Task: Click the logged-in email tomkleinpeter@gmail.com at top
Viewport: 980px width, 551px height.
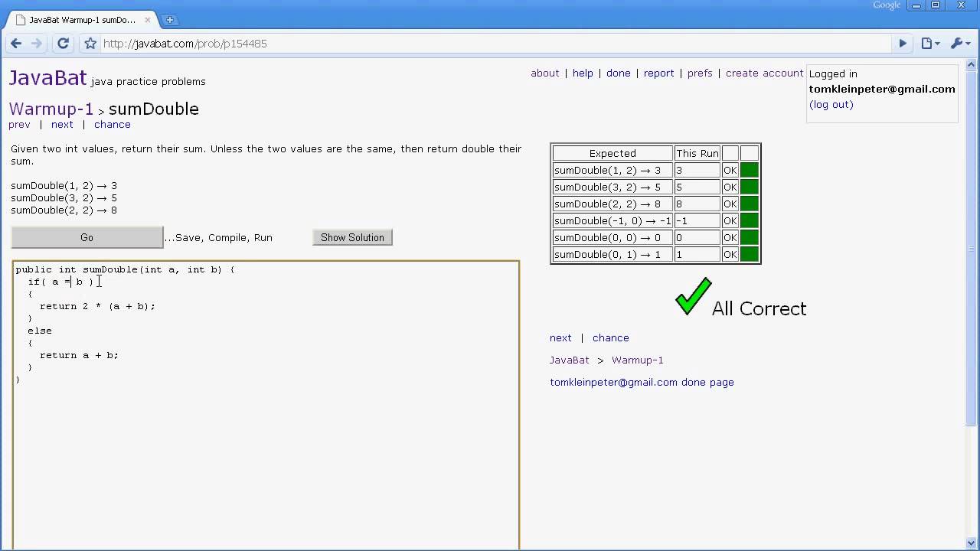Action: 882,89
